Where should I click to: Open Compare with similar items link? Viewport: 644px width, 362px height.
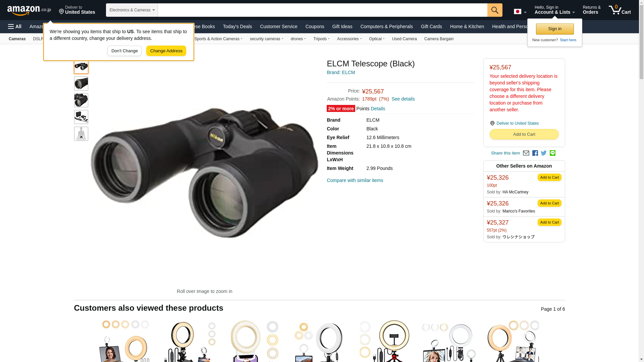[355, 180]
